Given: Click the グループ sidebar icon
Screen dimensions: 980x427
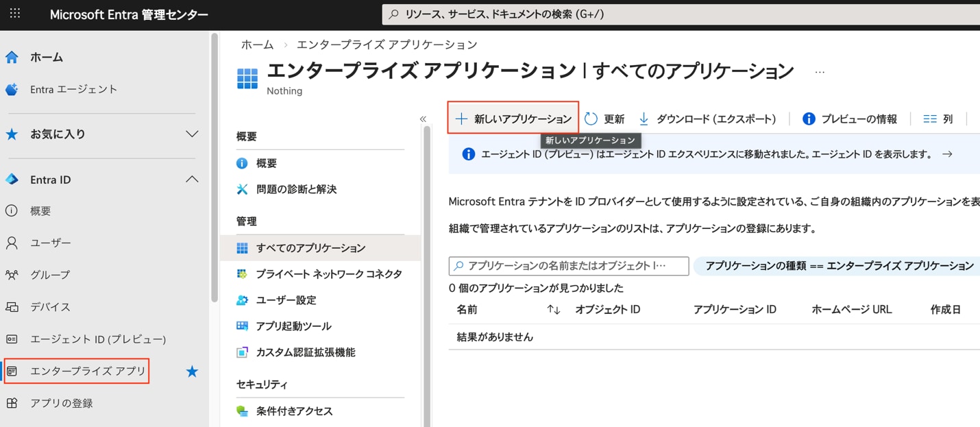Looking at the screenshot, I should (10, 275).
